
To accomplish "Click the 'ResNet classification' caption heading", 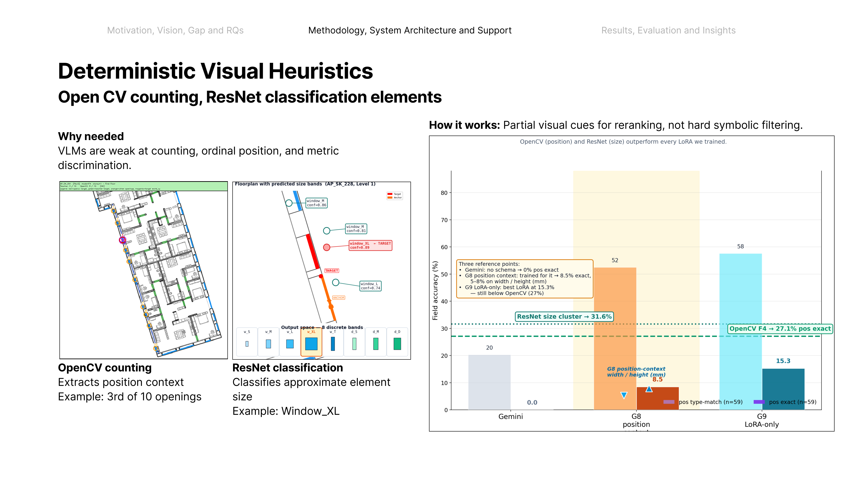I will pos(288,368).
